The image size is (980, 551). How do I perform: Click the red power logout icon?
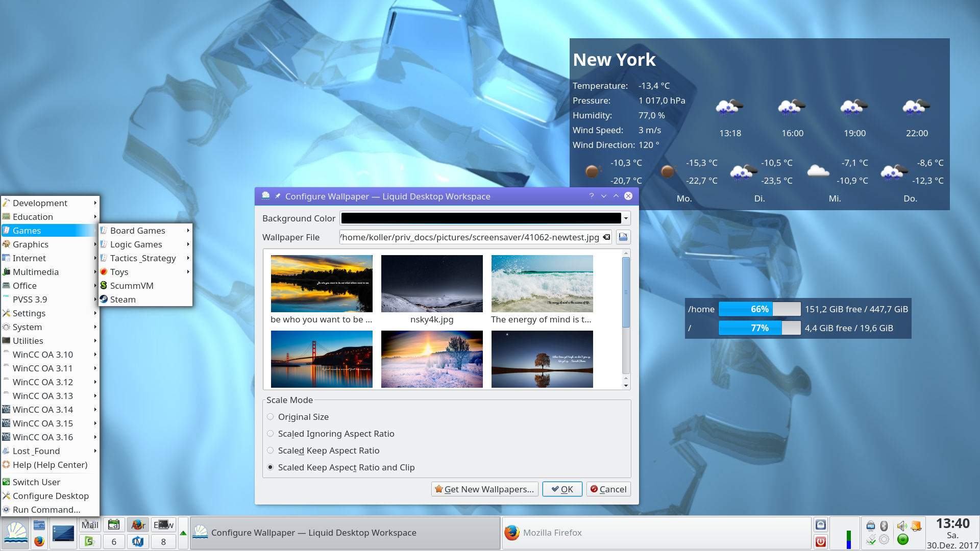click(x=820, y=541)
